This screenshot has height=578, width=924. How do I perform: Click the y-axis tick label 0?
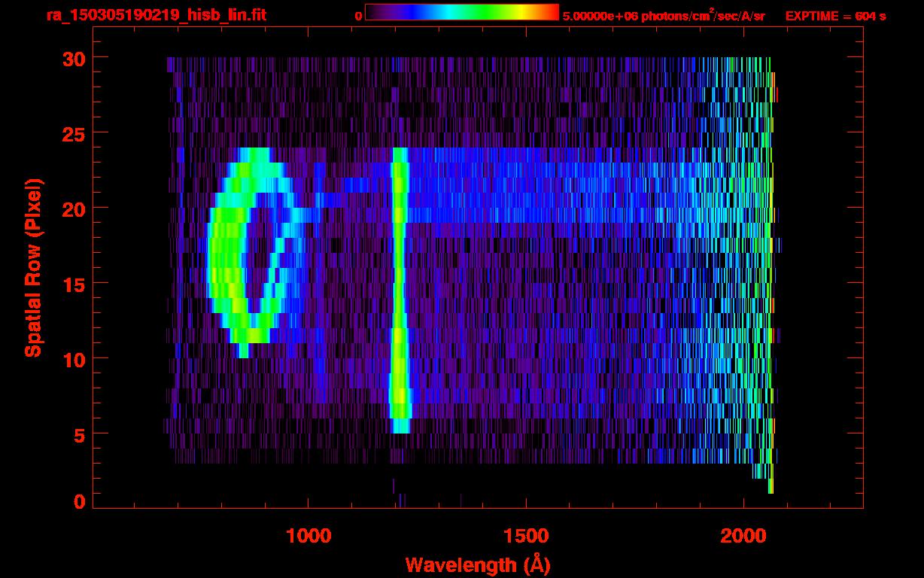78,502
